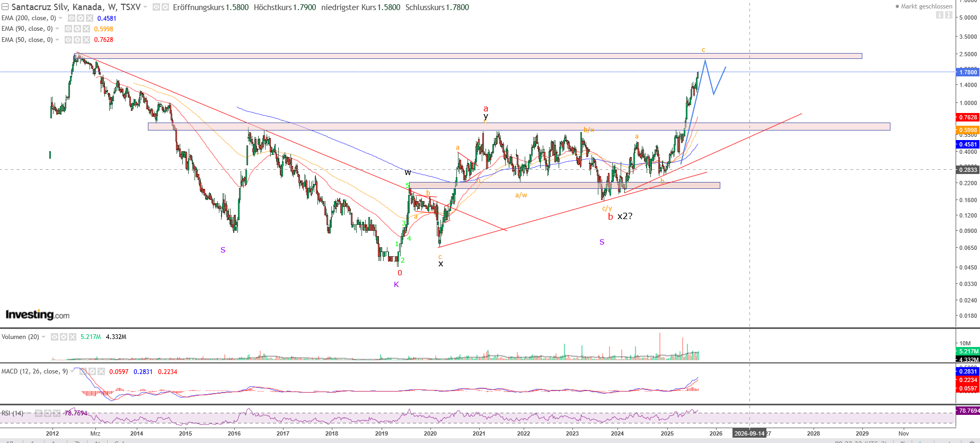Hide the EMA 90 indicator via eye icon
The height and width of the screenshot is (443, 980).
tap(68, 29)
